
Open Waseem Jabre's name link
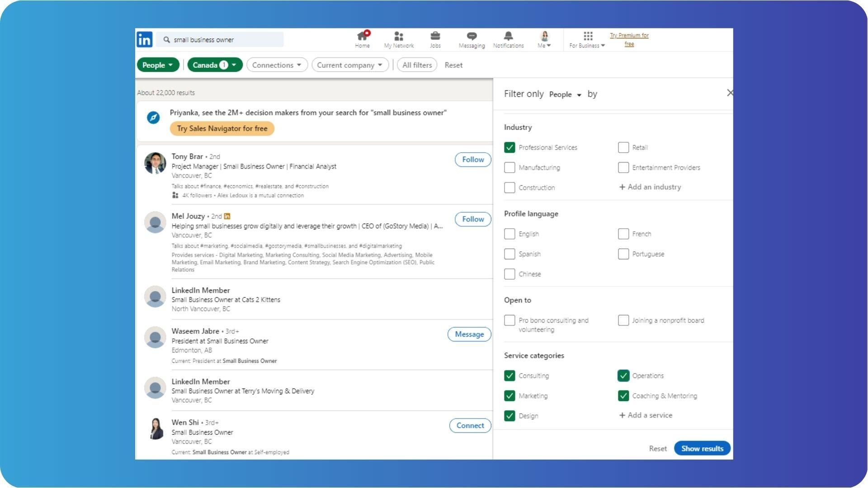click(195, 331)
